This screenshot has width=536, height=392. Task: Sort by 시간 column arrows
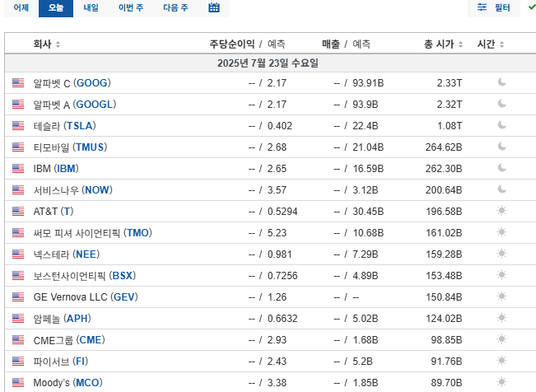[501, 44]
